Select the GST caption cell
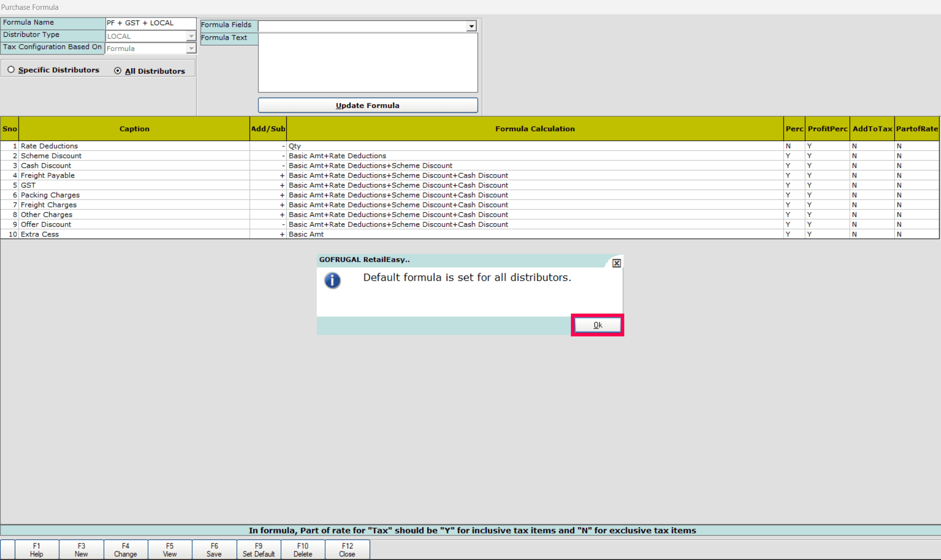Screen dimensions: 941x560 pyautogui.click(x=134, y=185)
